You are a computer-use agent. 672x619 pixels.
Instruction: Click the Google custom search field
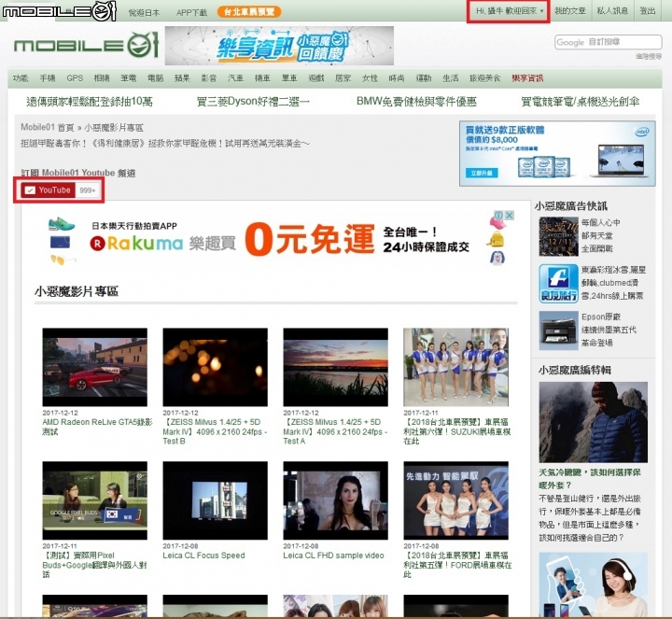609,42
